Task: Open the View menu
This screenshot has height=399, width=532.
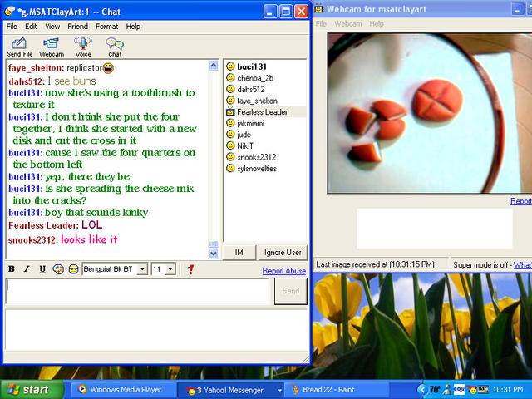Action: pyautogui.click(x=52, y=27)
